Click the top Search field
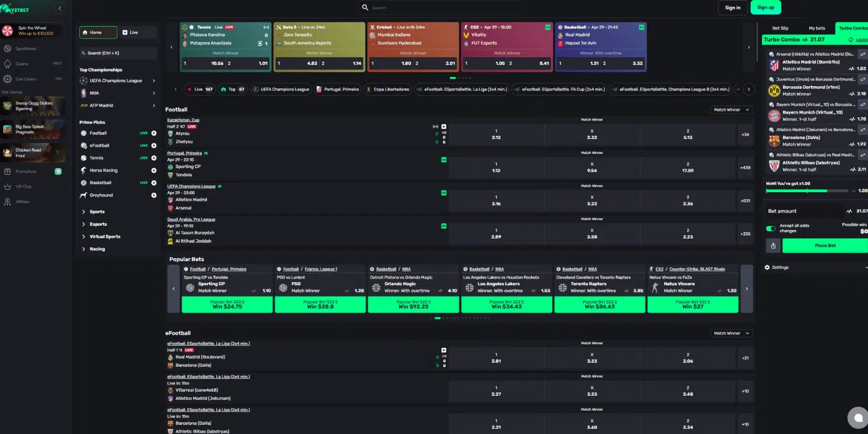The width and height of the screenshot is (868, 434). pyautogui.click(x=440, y=7)
